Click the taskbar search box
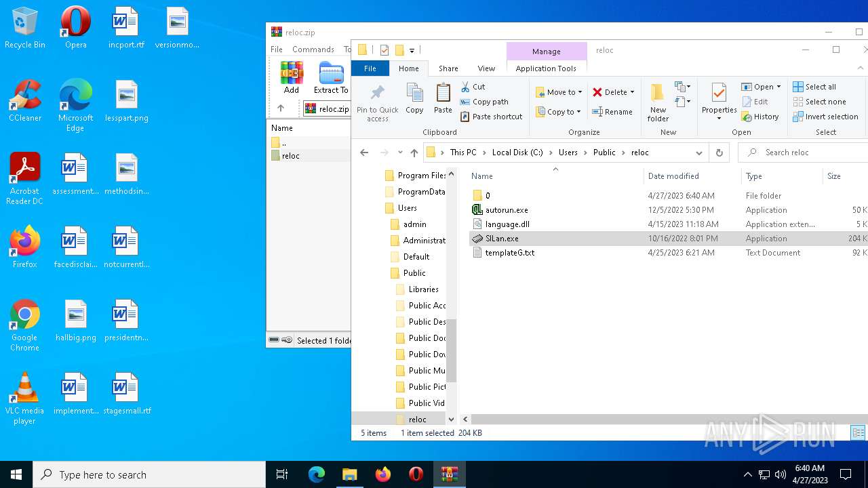This screenshot has width=868, height=488. (x=149, y=474)
